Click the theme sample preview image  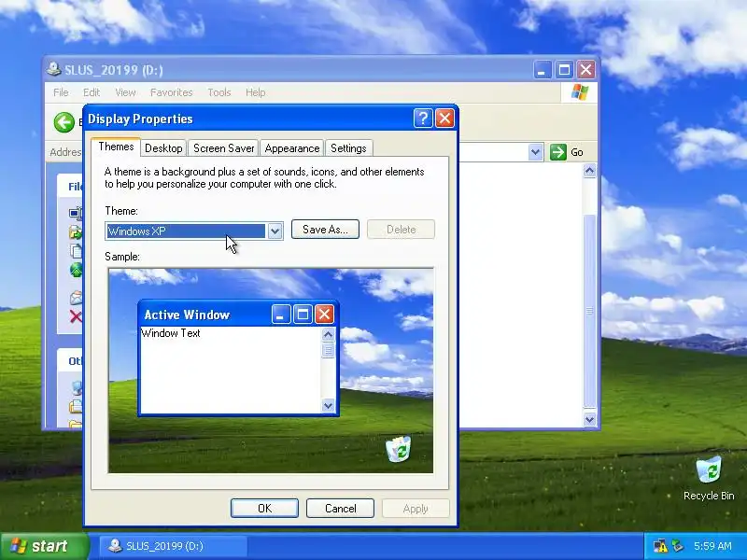(x=271, y=371)
